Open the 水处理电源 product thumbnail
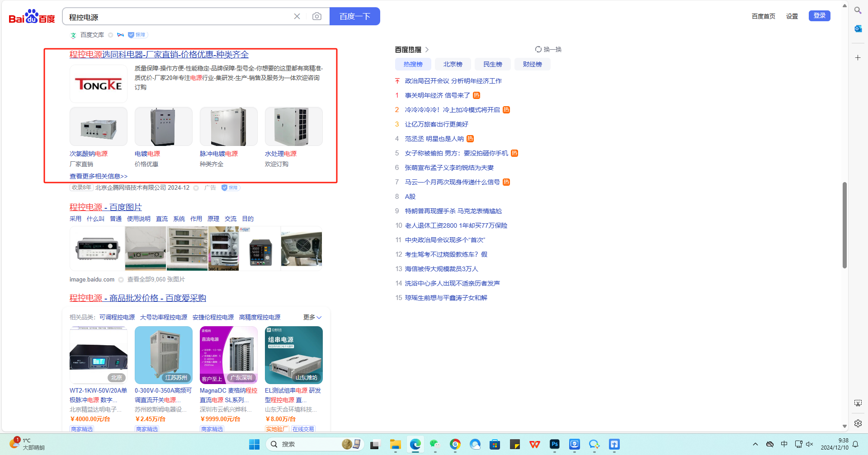 point(294,127)
